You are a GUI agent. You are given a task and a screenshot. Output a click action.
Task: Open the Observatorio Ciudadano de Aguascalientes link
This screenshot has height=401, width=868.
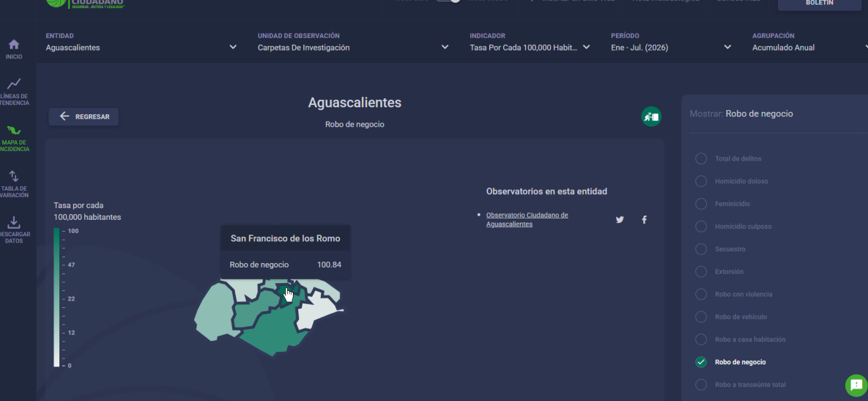click(527, 220)
